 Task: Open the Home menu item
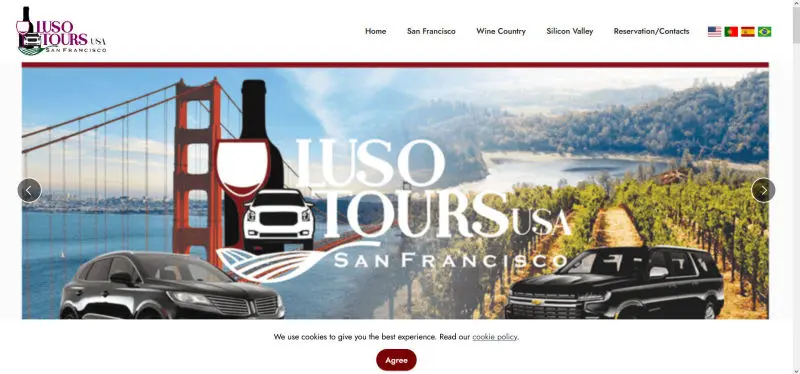coord(376,31)
